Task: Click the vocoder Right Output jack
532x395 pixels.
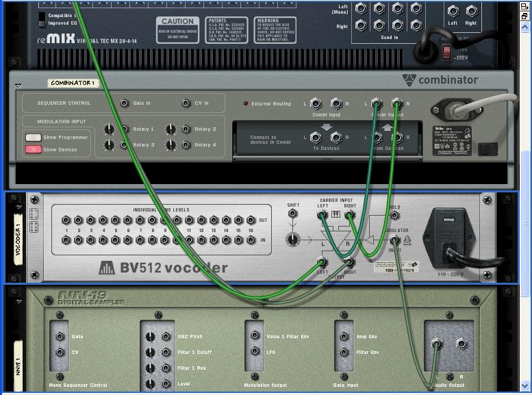Action: coord(349,262)
